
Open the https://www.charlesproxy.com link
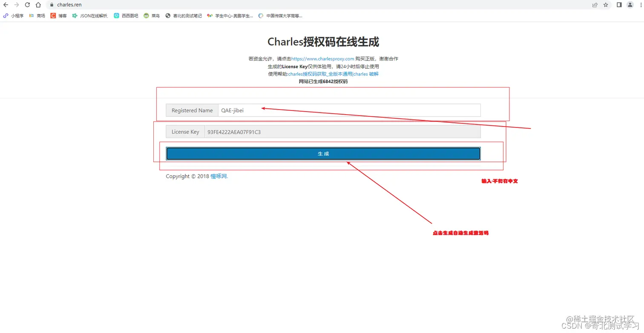tap(323, 59)
